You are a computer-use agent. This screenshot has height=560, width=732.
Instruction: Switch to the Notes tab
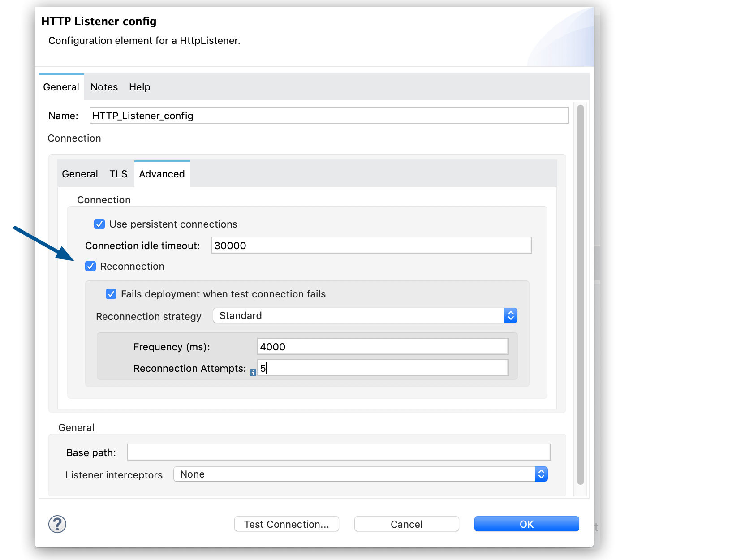tap(103, 87)
